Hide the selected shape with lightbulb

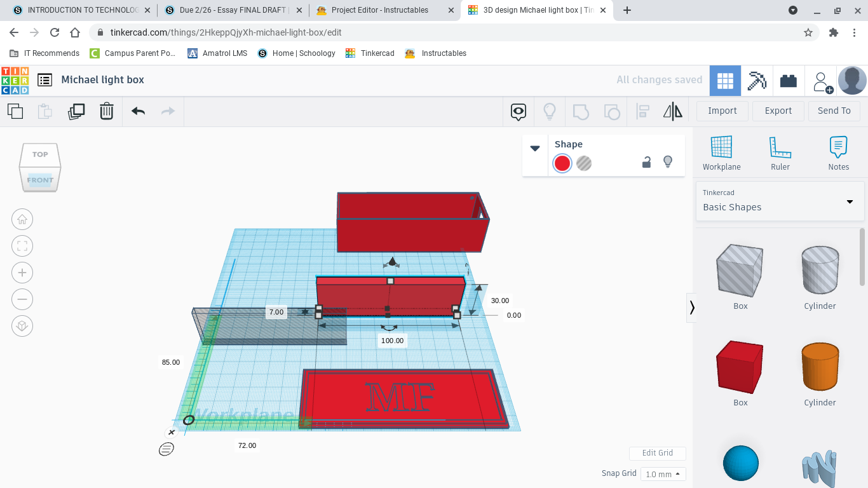[x=668, y=162]
